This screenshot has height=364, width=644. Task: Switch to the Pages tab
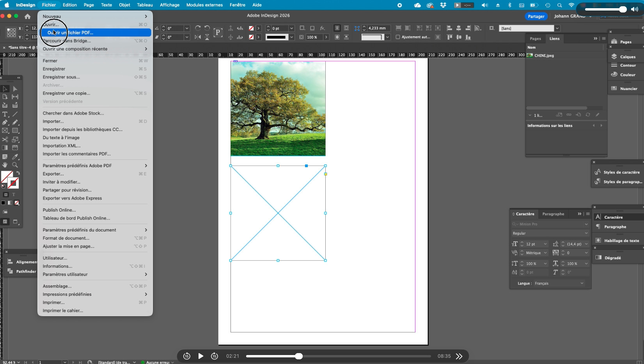[535, 39]
